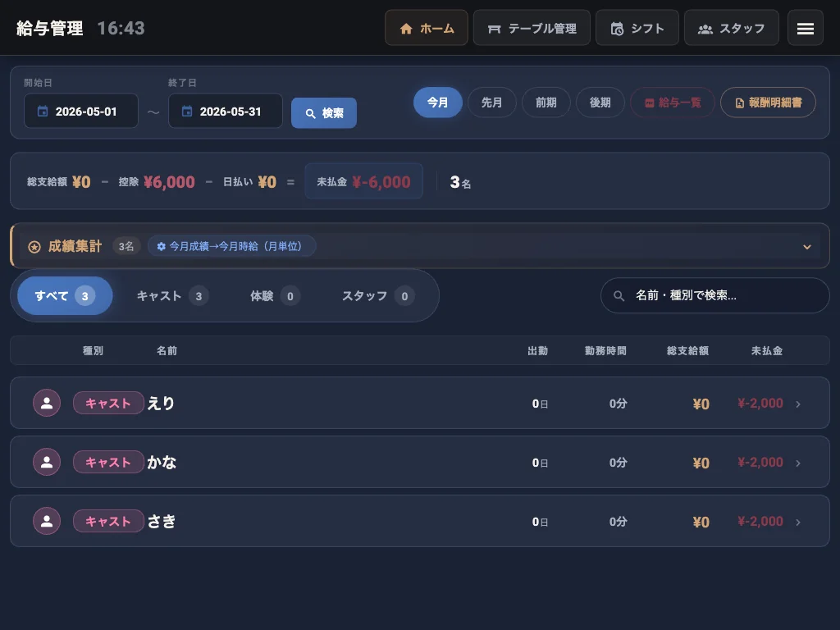Click さき's avatar icon
Viewport: 840px width, 630px height.
pyautogui.click(x=47, y=521)
